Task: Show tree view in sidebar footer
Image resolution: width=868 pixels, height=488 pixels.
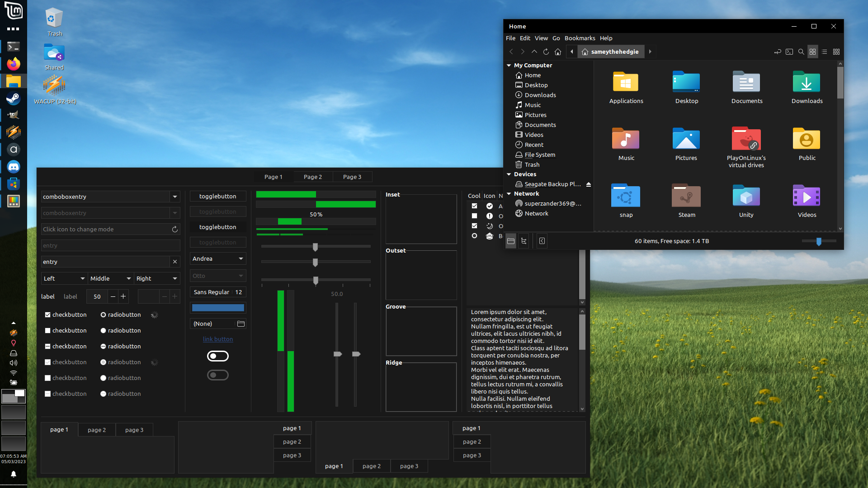Action: coord(524,241)
